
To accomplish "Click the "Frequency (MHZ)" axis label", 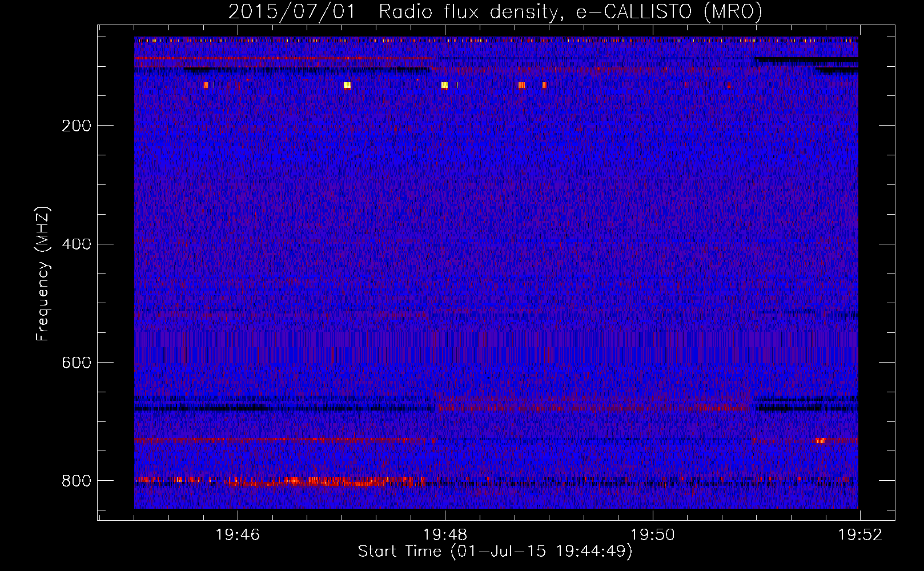I will (x=43, y=274).
